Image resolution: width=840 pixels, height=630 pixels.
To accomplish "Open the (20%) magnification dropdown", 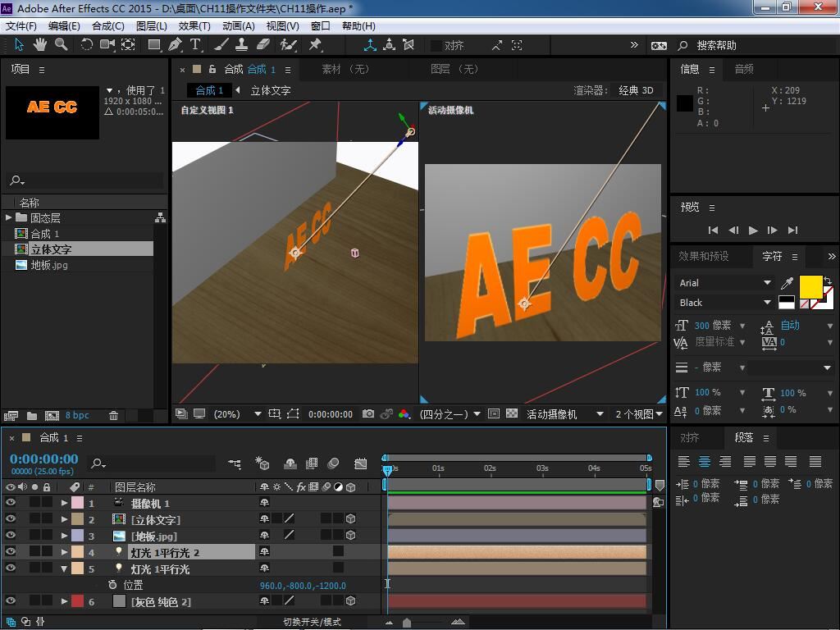I will pos(237,414).
